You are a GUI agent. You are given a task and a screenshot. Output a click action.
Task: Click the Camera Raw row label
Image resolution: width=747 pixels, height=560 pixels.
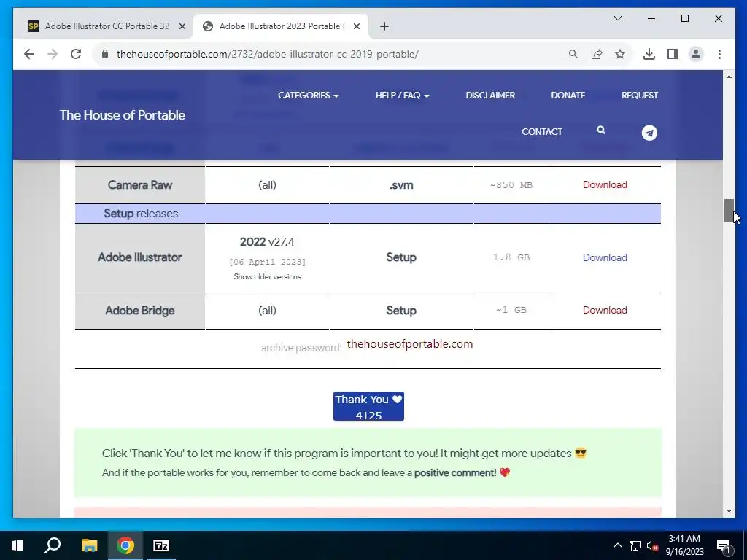coord(139,184)
